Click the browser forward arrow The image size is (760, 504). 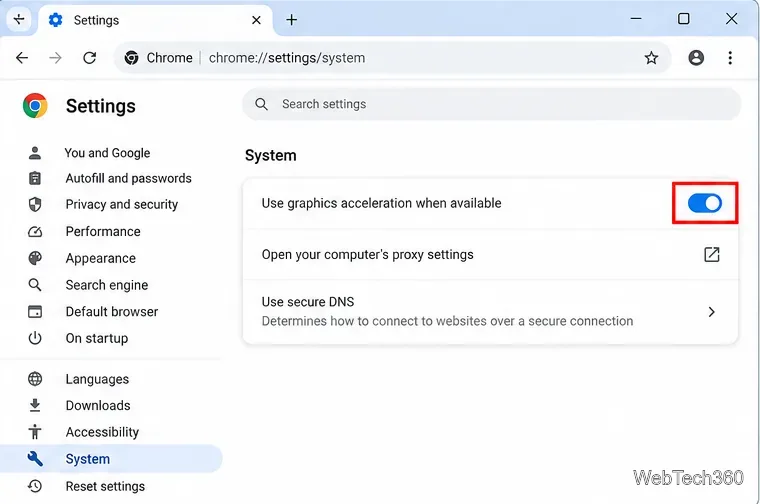coord(56,58)
